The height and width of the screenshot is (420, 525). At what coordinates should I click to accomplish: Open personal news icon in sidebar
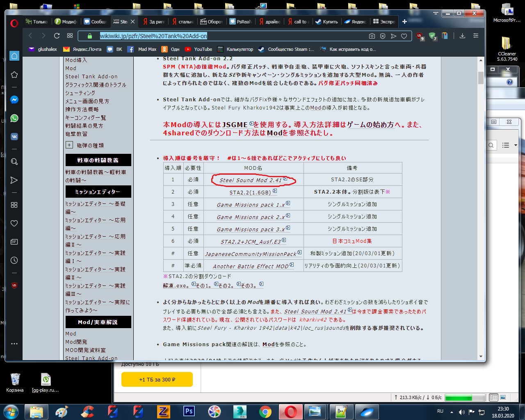coord(14,242)
